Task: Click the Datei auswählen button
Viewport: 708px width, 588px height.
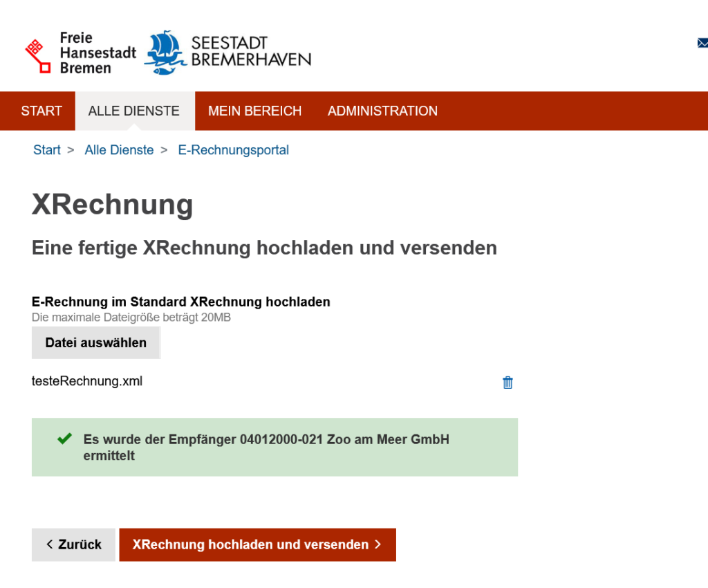Action: (95, 343)
